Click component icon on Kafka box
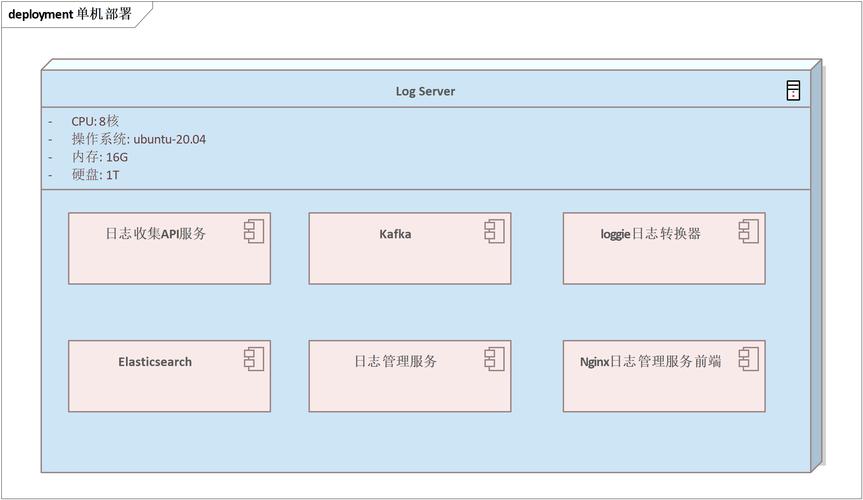The image size is (863, 500). pyautogui.click(x=494, y=231)
